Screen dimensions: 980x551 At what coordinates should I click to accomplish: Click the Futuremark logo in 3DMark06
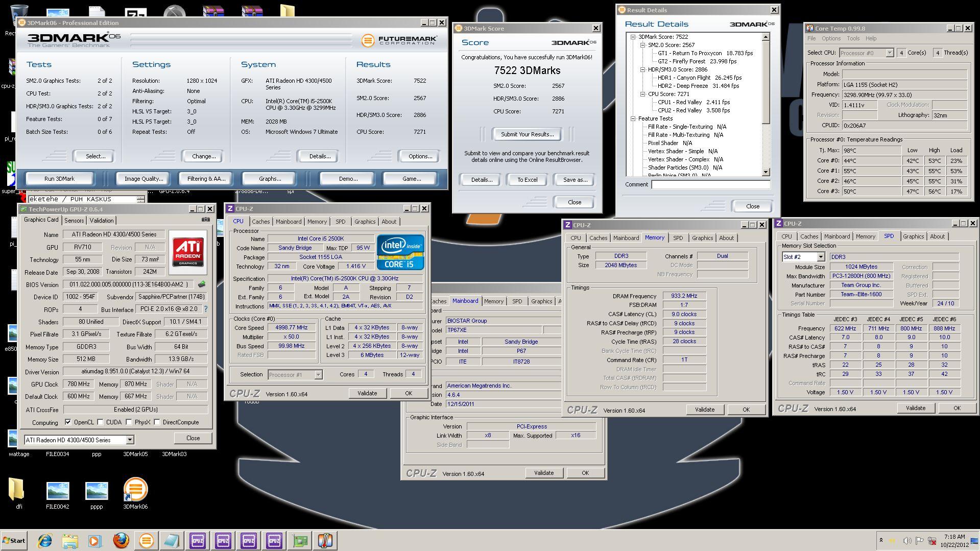[400, 40]
